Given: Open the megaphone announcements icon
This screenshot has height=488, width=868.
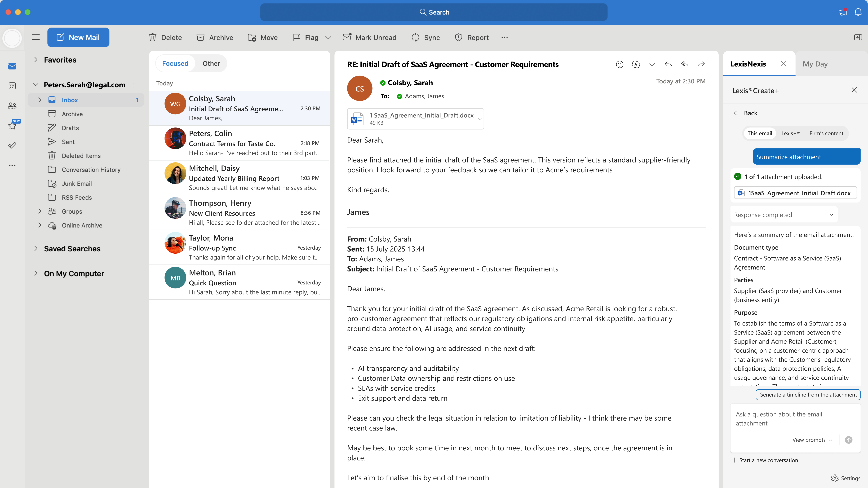Looking at the screenshot, I should pyautogui.click(x=842, y=12).
